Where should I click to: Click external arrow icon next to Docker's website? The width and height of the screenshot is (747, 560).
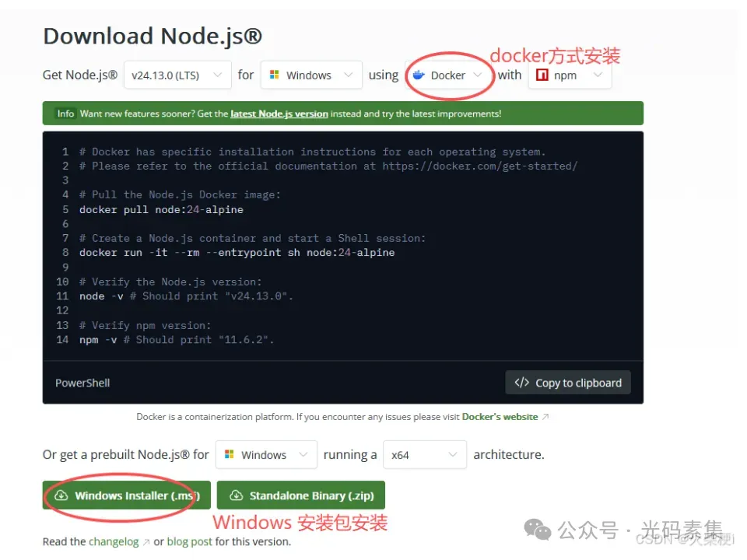(545, 417)
